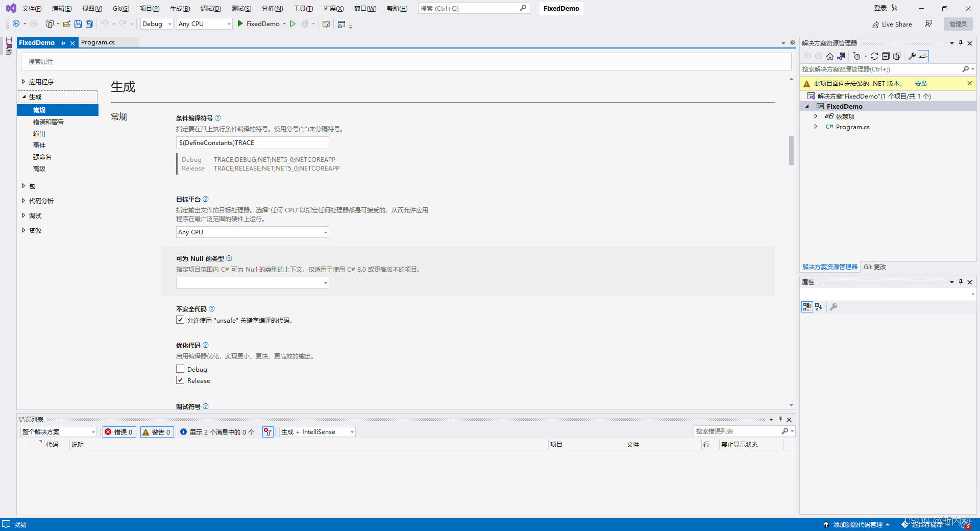
Task: Expand the 应用程序 section
Action: [23, 82]
